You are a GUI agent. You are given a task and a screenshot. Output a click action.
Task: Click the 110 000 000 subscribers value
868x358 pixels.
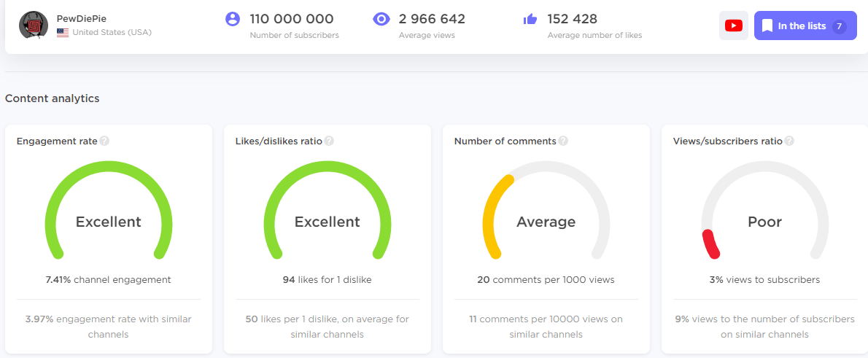coord(292,19)
